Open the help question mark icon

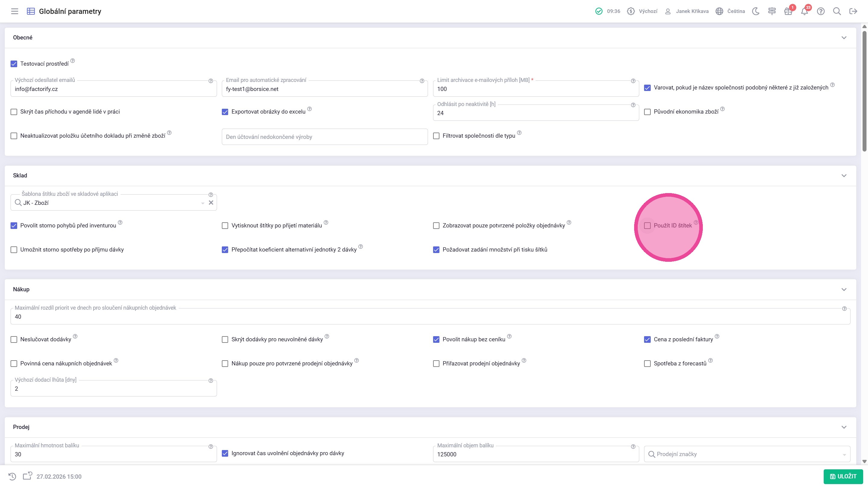(821, 11)
